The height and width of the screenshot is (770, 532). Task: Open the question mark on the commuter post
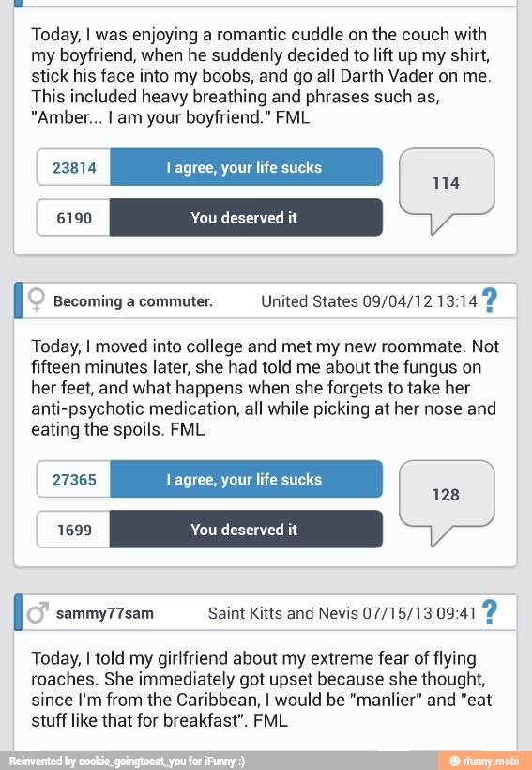coord(489,300)
